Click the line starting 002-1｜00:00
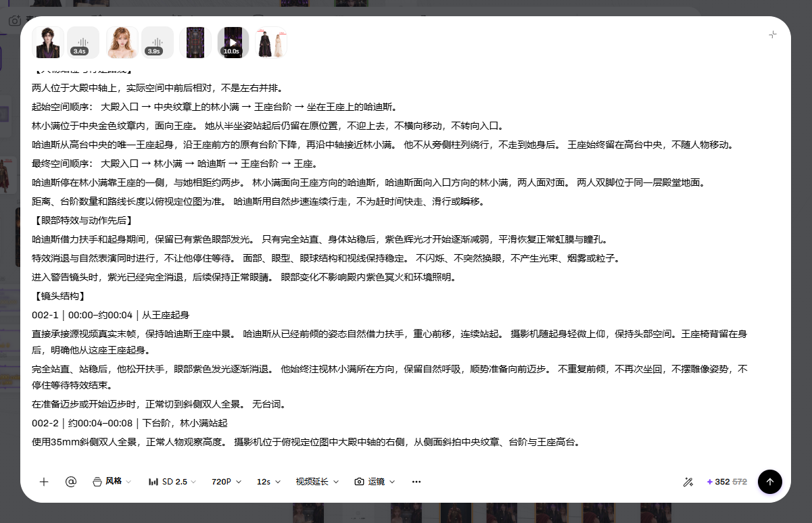Screen dimensions: 812x523 pyautogui.click(x=110, y=315)
